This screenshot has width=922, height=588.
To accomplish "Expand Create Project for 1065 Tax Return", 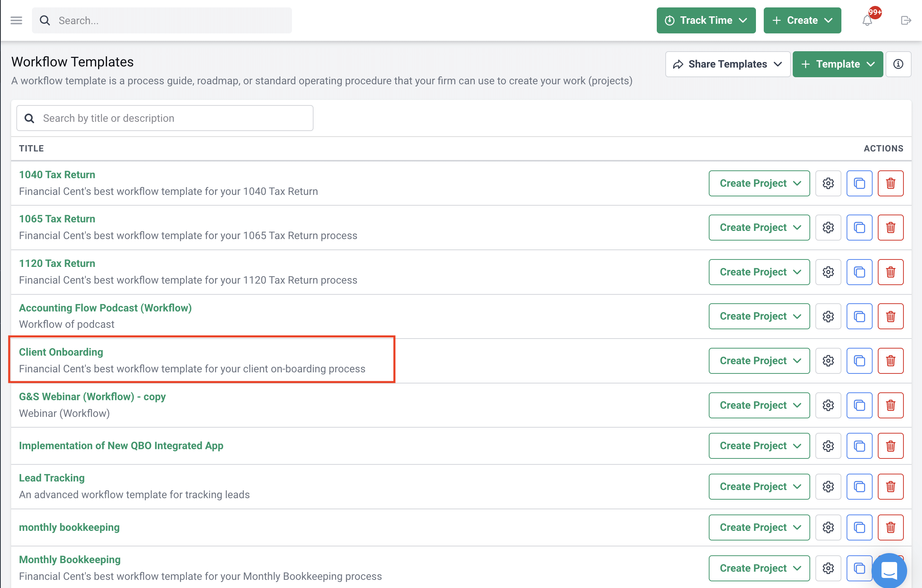I will [759, 228].
